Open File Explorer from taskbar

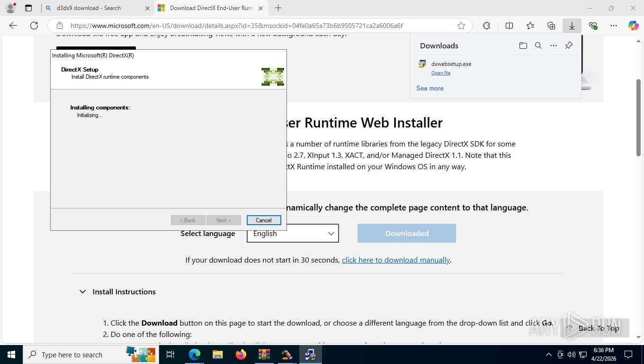pos(217,355)
